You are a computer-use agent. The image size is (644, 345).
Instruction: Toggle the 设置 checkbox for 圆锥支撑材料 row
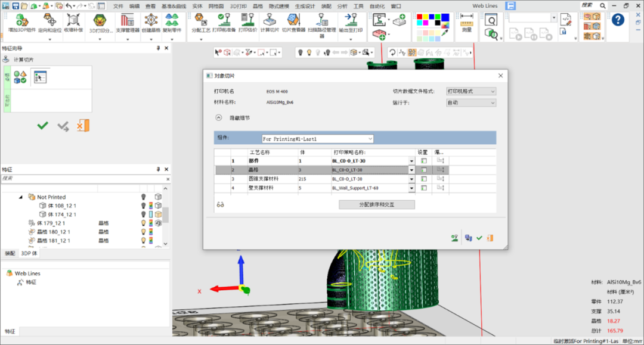coord(424,179)
